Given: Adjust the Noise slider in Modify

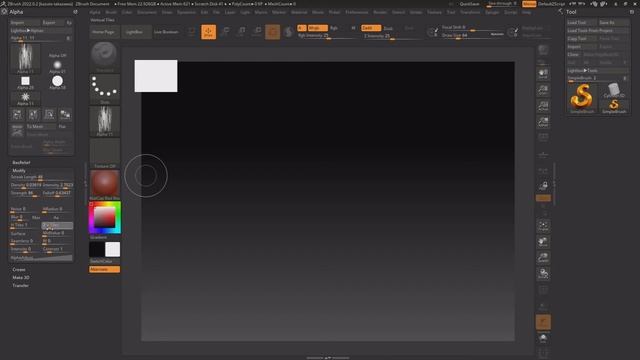Looking at the screenshot, I should tap(25, 209).
